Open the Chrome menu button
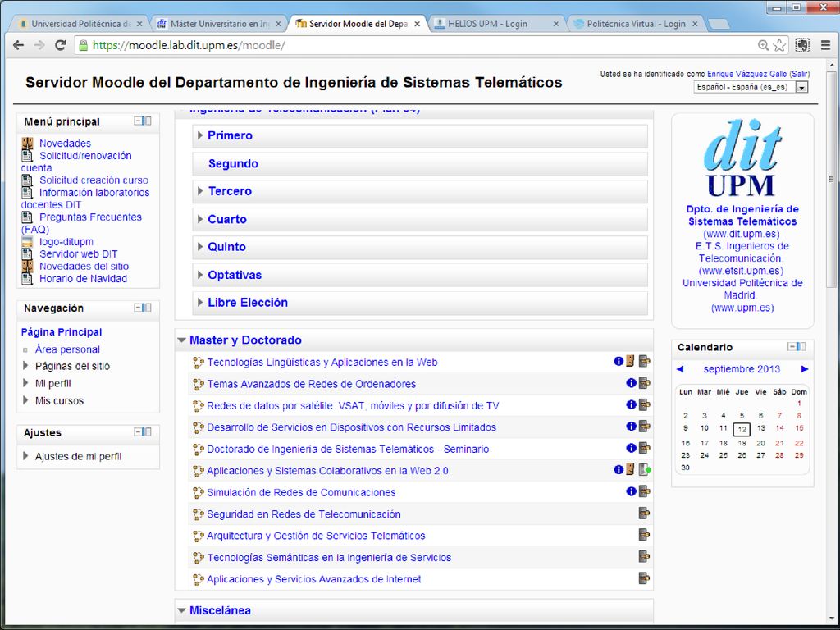840x630 pixels. 825,46
